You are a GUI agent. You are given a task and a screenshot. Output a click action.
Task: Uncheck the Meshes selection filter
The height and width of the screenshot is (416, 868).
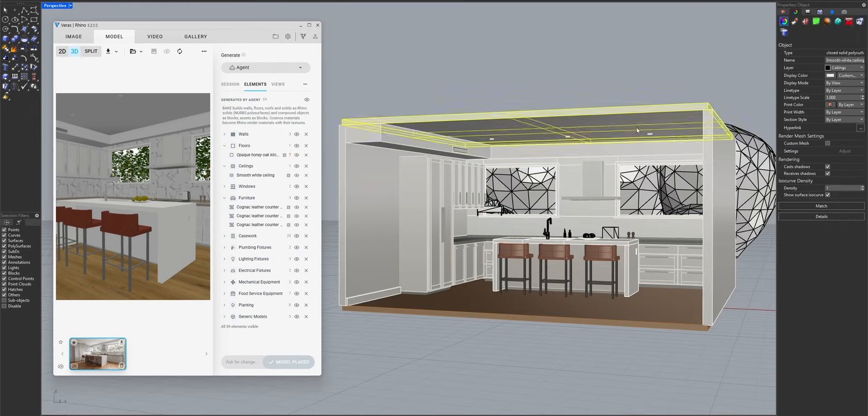pyautogui.click(x=4, y=257)
